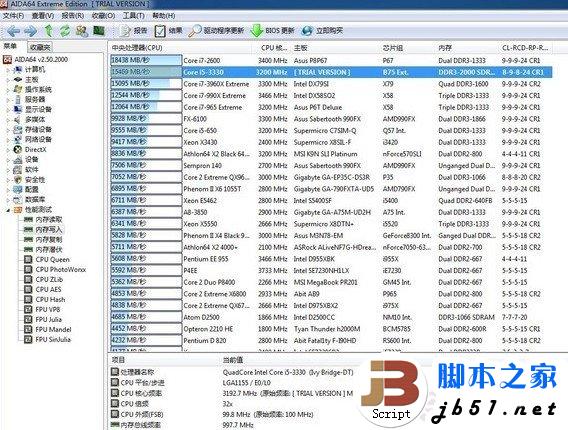Open the CPU Queen benchmark
568x430 pixels.
tap(52, 259)
